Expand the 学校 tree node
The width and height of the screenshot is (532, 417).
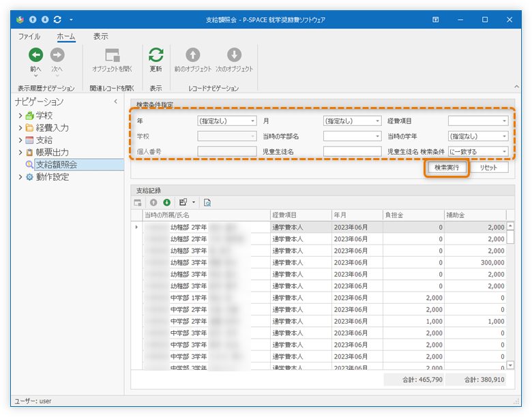[x=20, y=116]
